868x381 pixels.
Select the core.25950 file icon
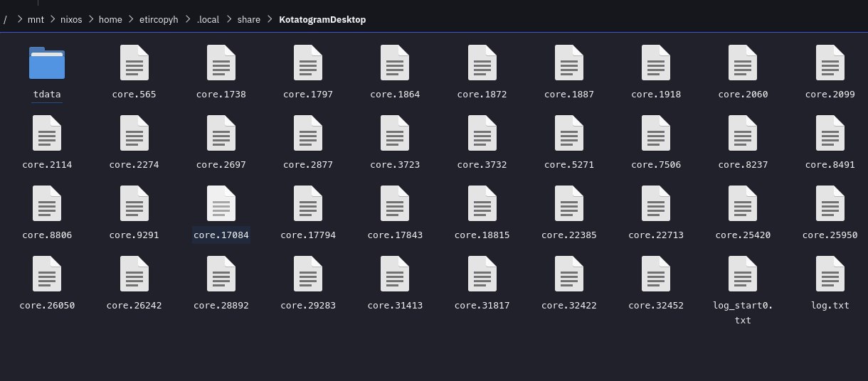(830, 203)
